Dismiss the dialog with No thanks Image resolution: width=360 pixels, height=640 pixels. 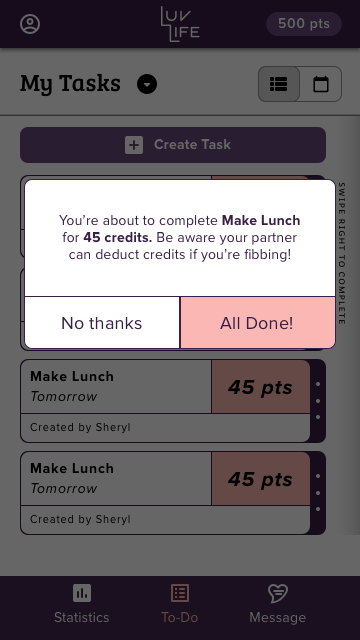coord(102,323)
